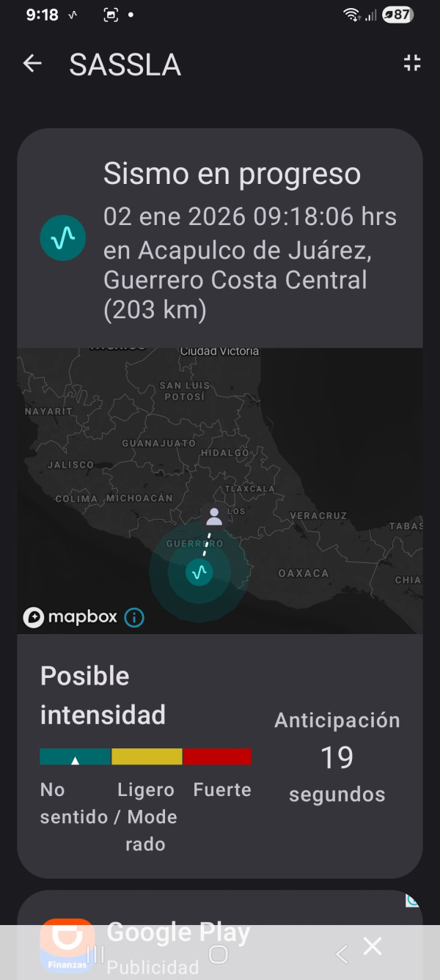440x980 pixels.
Task: Tap the red 'Fuerte' intensity segment
Action: coord(217,756)
